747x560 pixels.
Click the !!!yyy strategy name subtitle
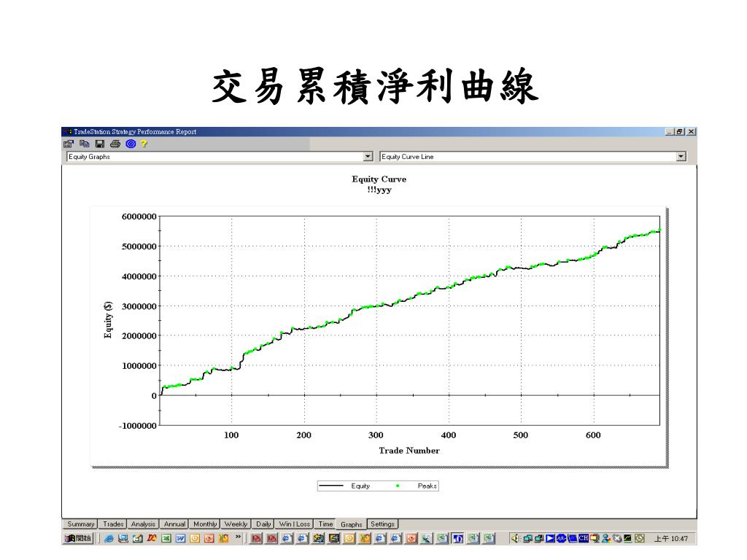pyautogui.click(x=379, y=190)
